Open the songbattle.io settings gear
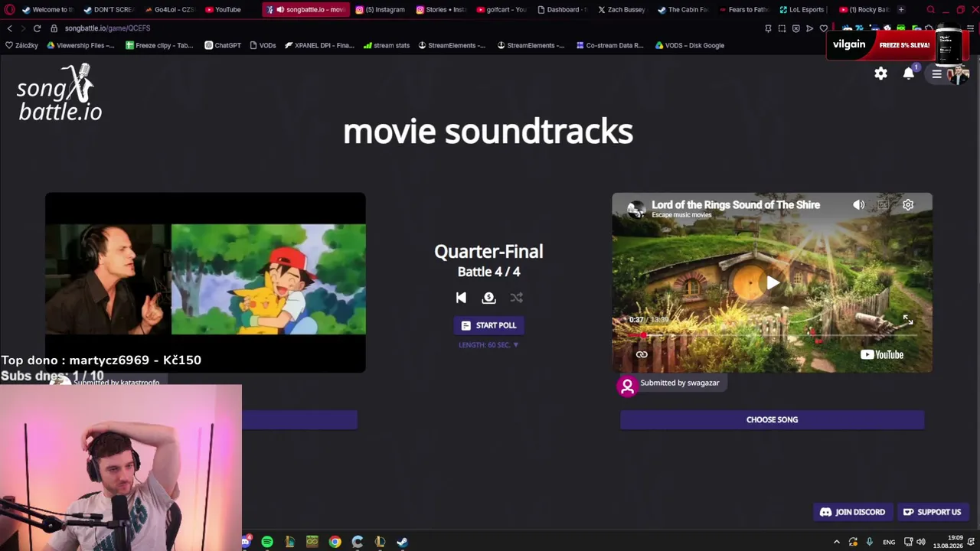The image size is (980, 551). [x=880, y=73]
